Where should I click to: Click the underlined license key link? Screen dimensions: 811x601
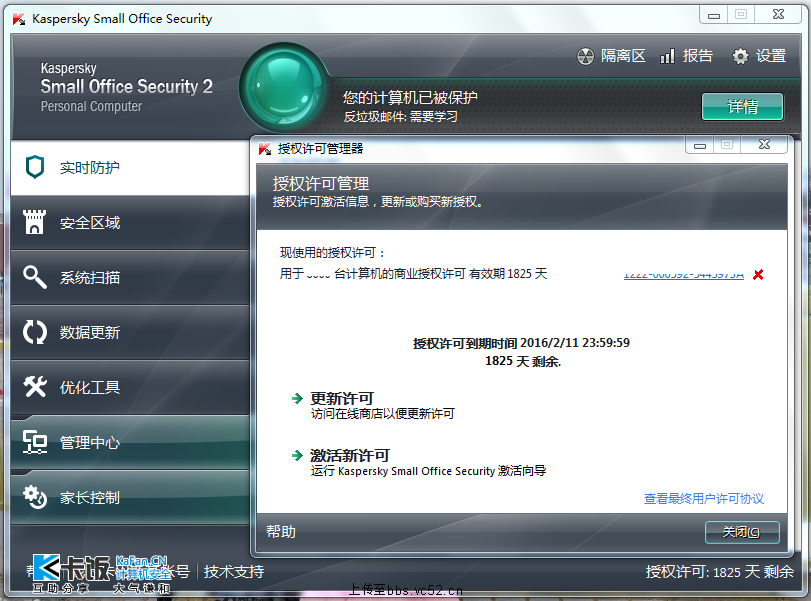pyautogui.click(x=684, y=275)
